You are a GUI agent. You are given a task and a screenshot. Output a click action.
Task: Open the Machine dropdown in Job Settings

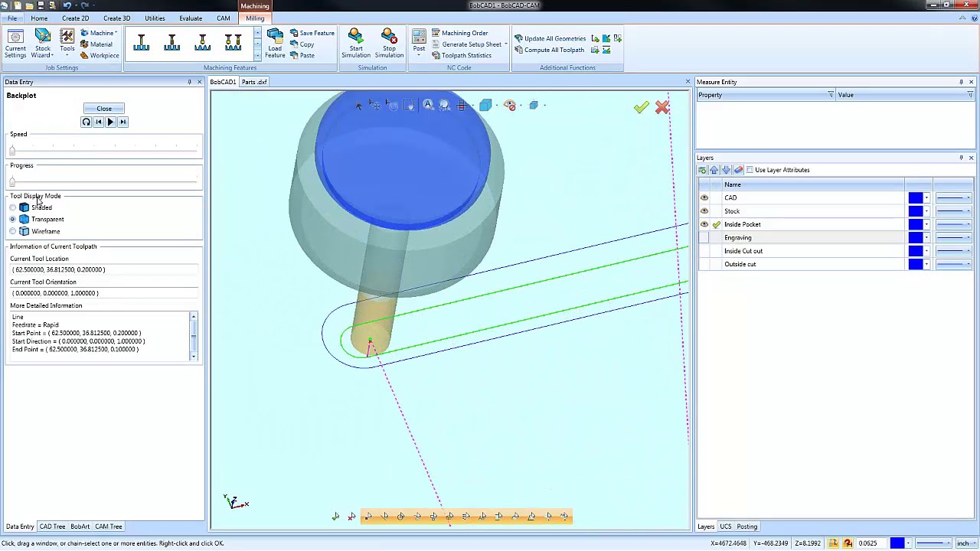pyautogui.click(x=99, y=33)
